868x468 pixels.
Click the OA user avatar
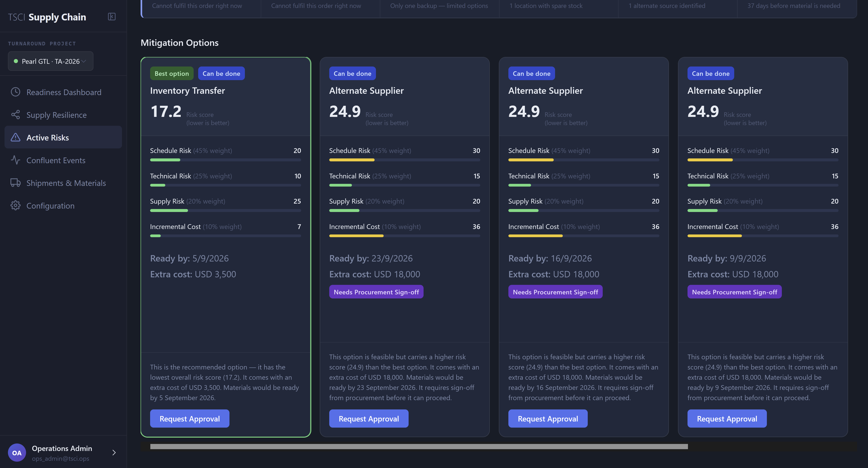point(17,453)
